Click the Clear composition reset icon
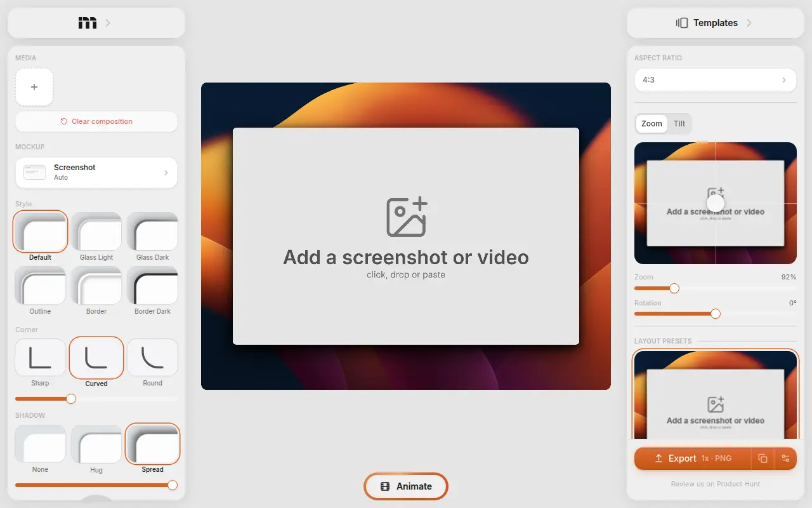The width and height of the screenshot is (812, 508). [64, 121]
